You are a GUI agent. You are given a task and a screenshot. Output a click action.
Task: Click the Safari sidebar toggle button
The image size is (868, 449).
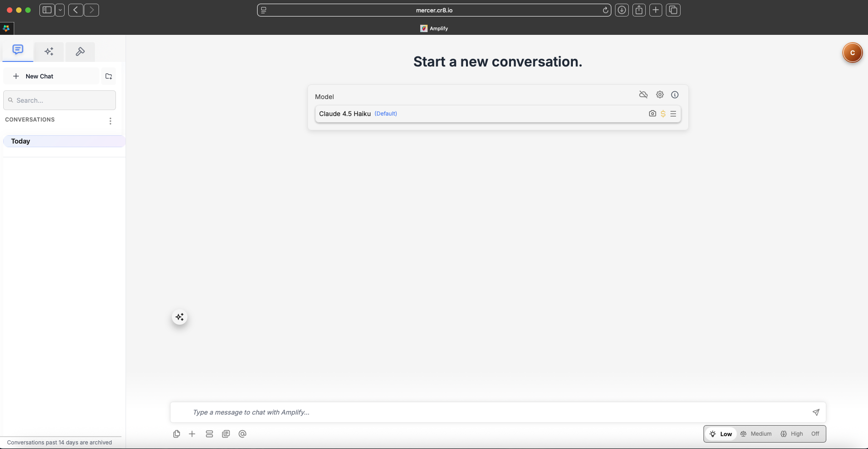[x=47, y=10]
